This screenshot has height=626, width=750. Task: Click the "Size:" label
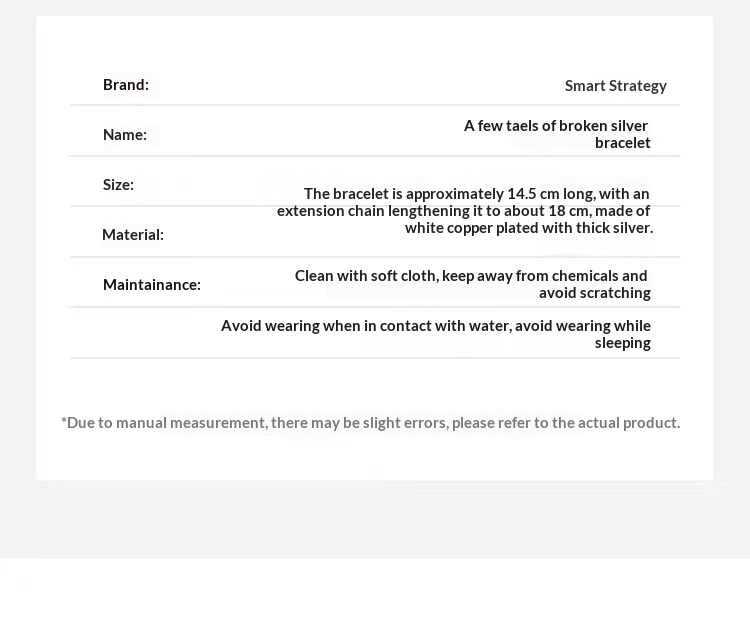[118, 185]
